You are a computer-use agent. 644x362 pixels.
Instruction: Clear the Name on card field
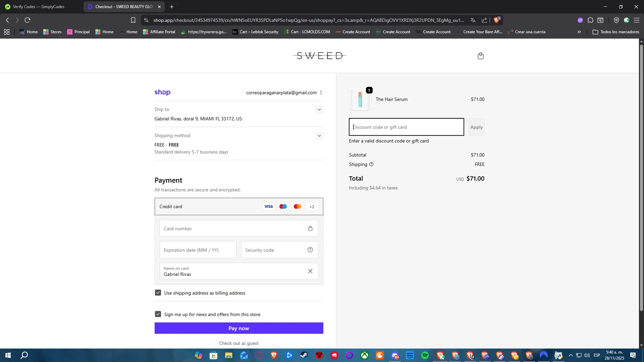pyautogui.click(x=310, y=271)
